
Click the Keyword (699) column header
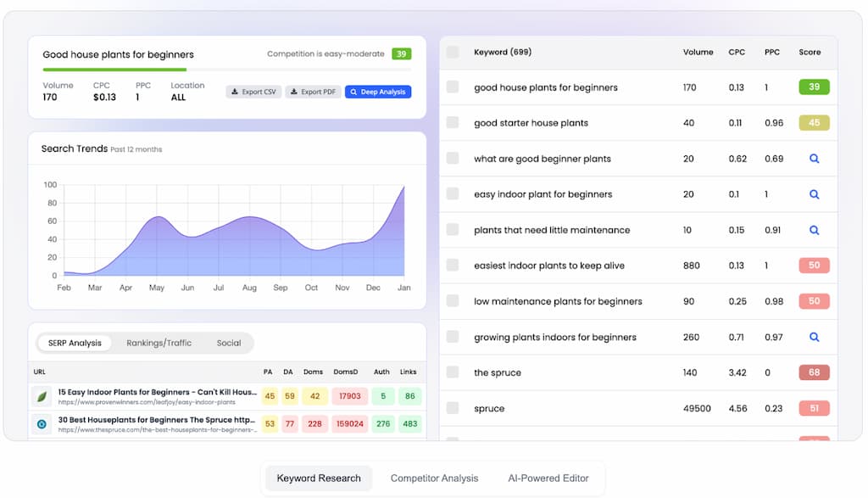[503, 52]
